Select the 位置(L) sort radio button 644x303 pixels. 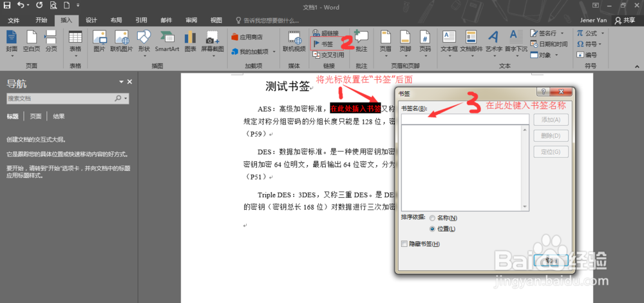432,229
